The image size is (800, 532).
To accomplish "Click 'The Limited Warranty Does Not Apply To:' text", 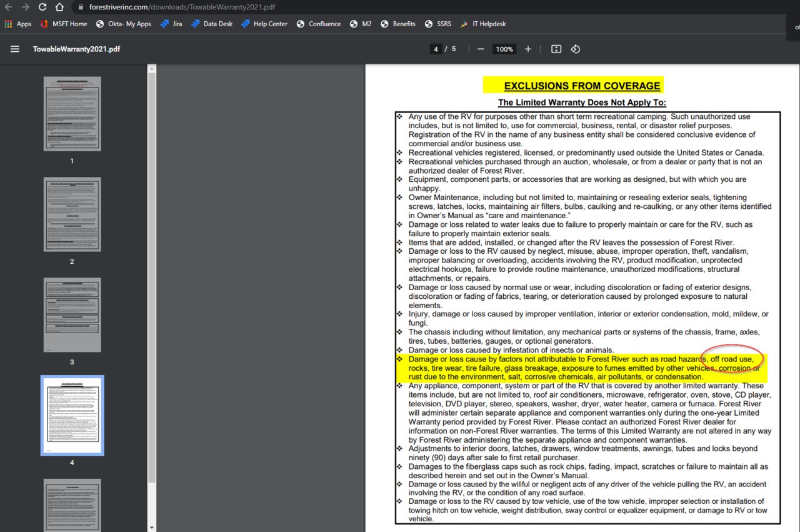I will point(582,103).
